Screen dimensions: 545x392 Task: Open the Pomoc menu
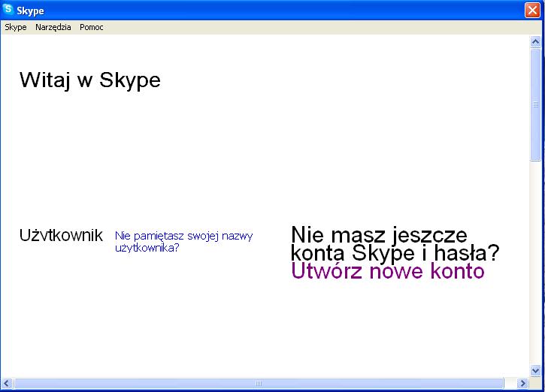pyautogui.click(x=92, y=27)
